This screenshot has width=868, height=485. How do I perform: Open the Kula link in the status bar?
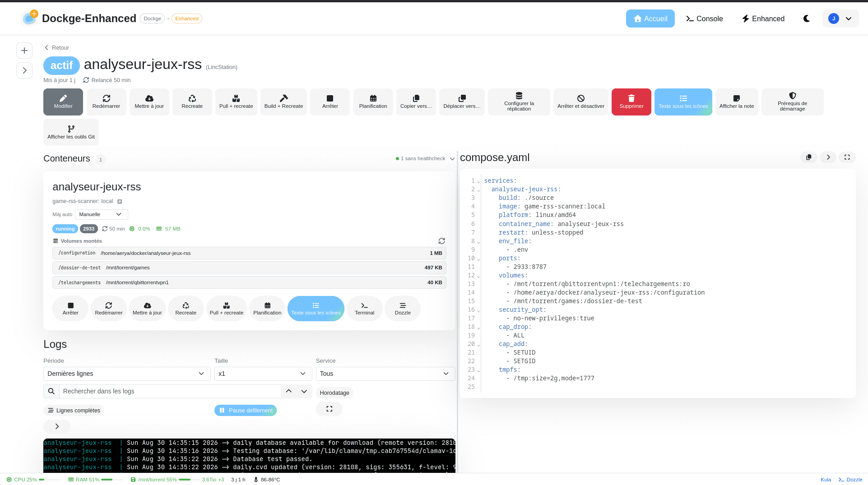tap(826, 480)
